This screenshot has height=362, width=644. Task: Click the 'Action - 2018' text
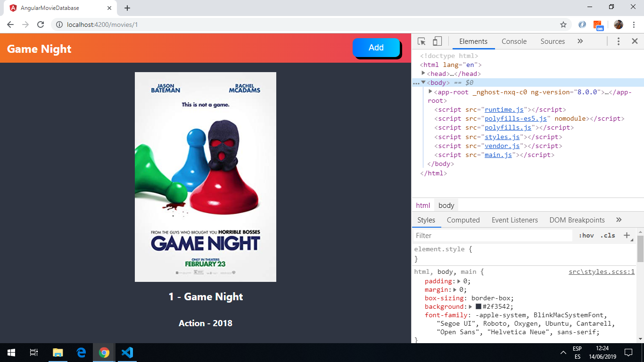click(206, 323)
